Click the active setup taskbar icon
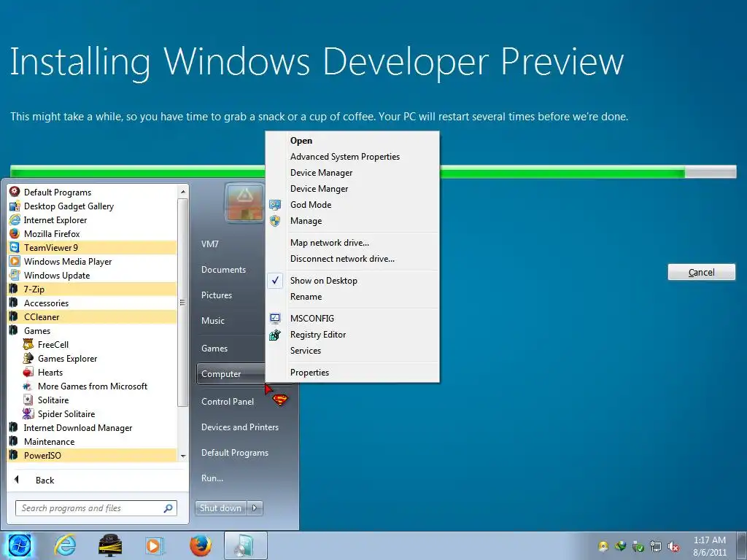 [245, 545]
